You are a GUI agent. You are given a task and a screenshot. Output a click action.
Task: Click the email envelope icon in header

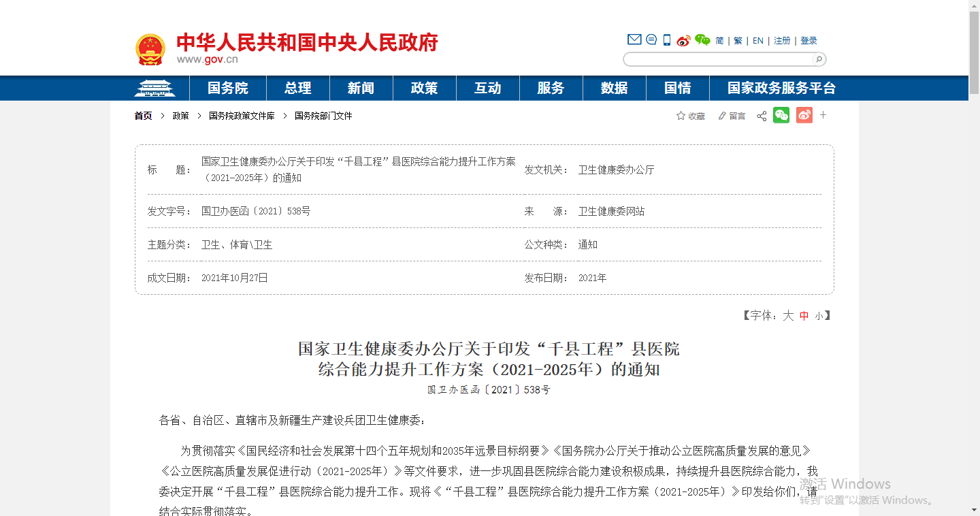click(x=634, y=40)
